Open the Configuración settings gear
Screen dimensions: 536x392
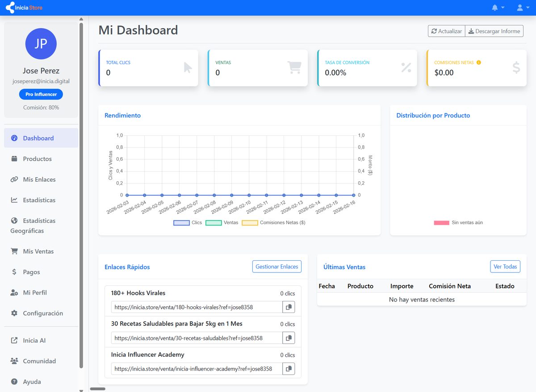(15, 313)
